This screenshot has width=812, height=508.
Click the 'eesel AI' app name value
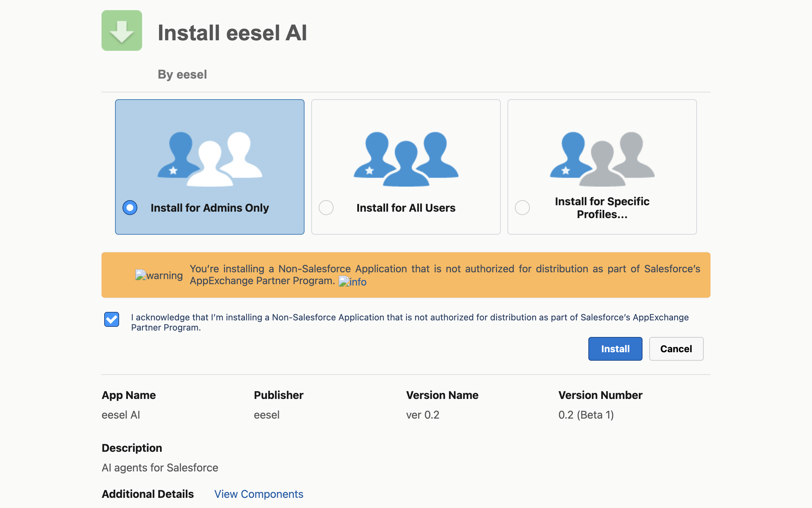pos(121,415)
